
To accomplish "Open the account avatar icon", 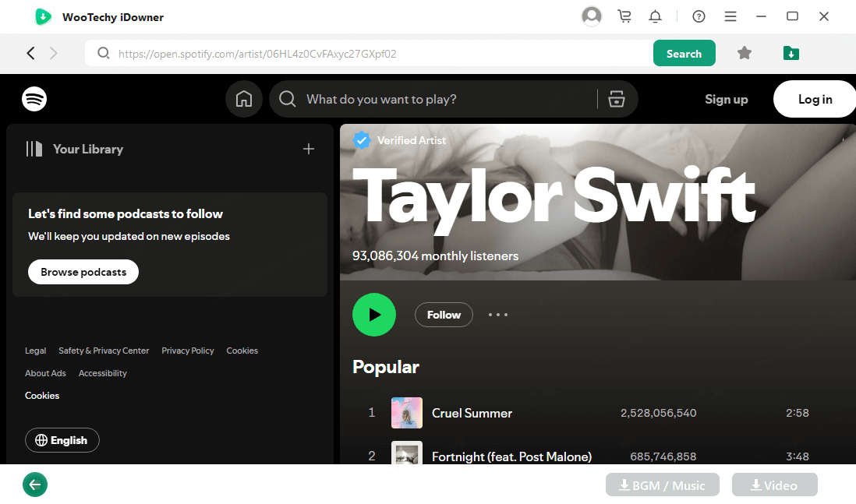I will point(591,16).
